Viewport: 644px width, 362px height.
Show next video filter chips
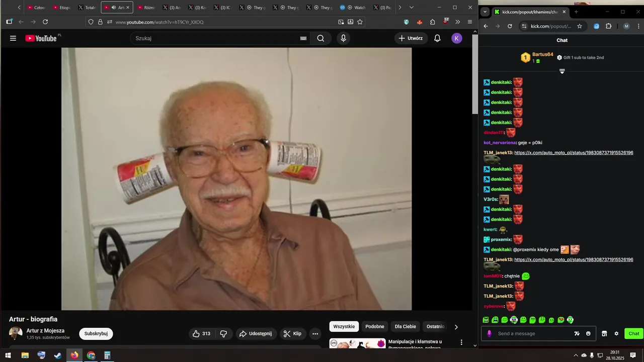(x=456, y=327)
